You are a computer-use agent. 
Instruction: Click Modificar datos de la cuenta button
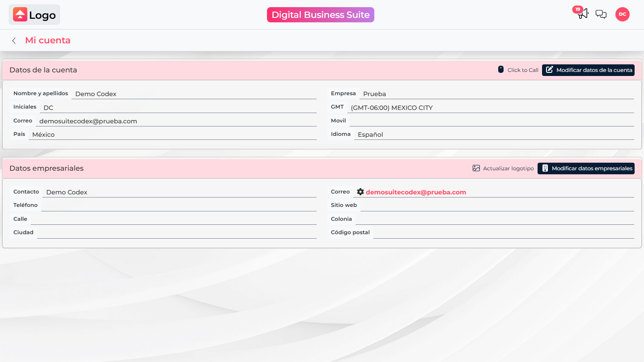pos(588,70)
